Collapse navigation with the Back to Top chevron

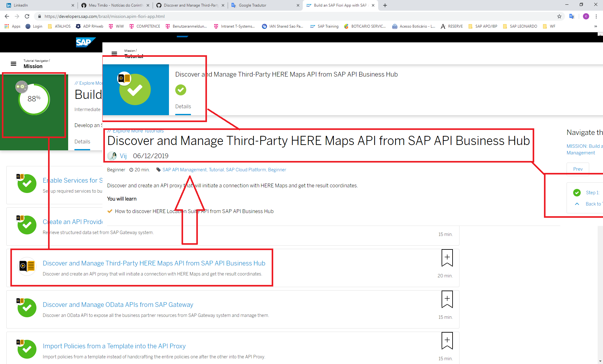coord(577,204)
